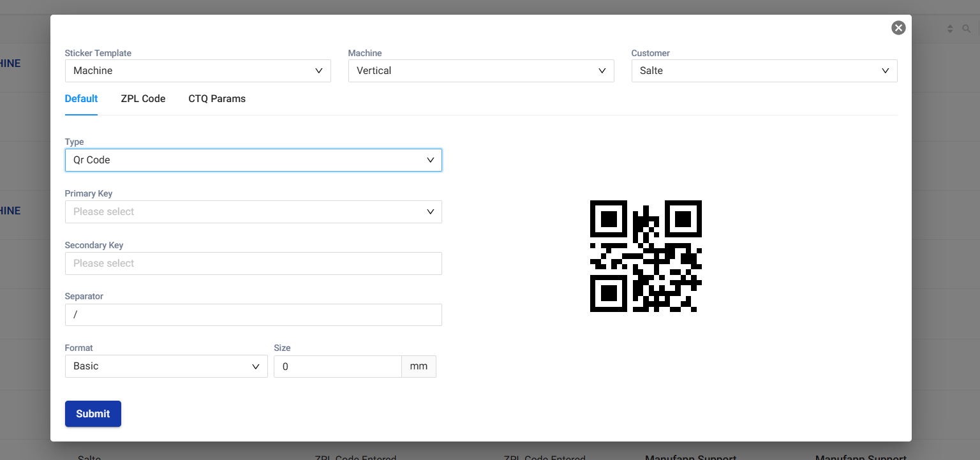Click the mm unit label beside Size
This screenshot has width=980, height=460.
click(x=419, y=366)
